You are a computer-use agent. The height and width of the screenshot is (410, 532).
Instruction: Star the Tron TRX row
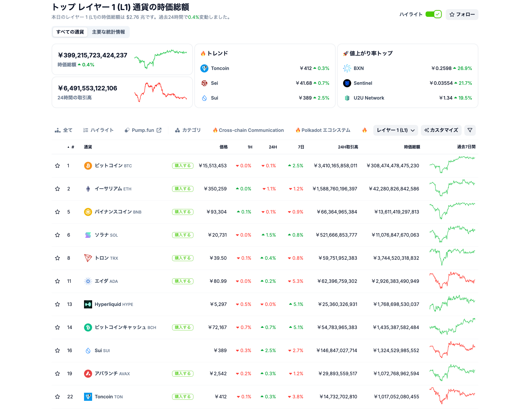pyautogui.click(x=58, y=258)
